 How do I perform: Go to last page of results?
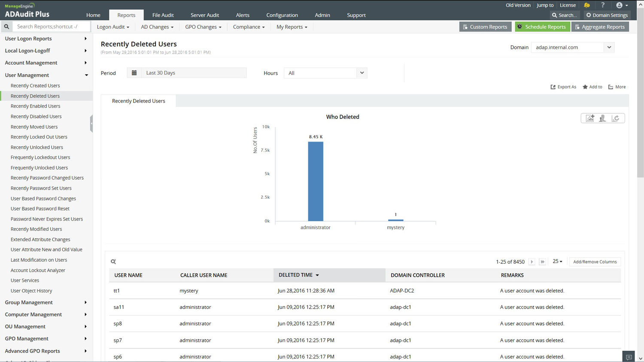pyautogui.click(x=542, y=262)
